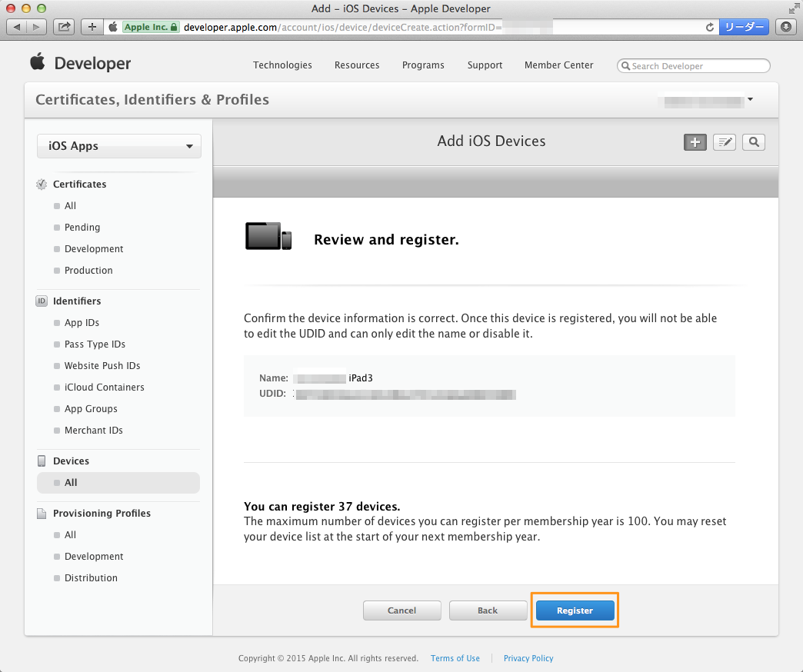Click the Devices icon in the sidebar
Viewport: 803px width, 672px height.
(41, 460)
